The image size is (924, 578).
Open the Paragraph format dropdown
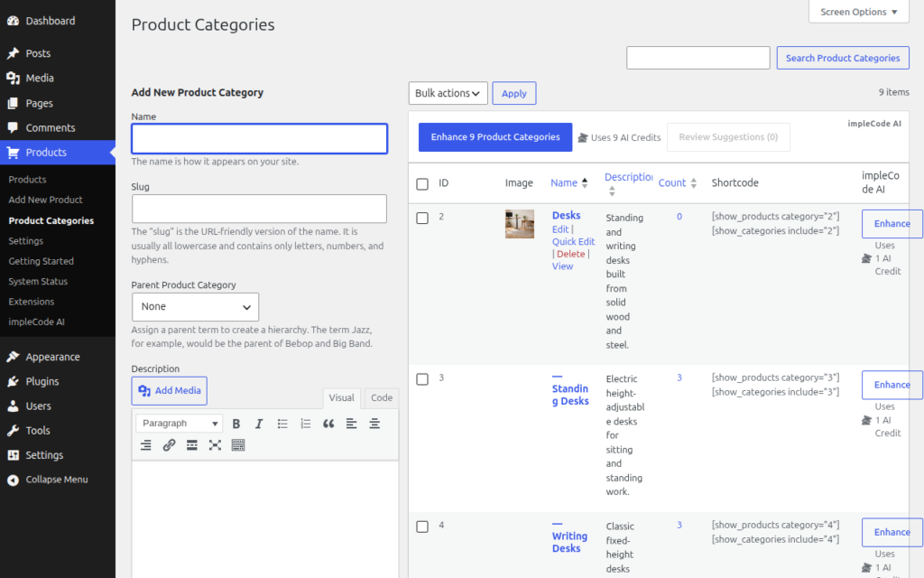click(179, 424)
